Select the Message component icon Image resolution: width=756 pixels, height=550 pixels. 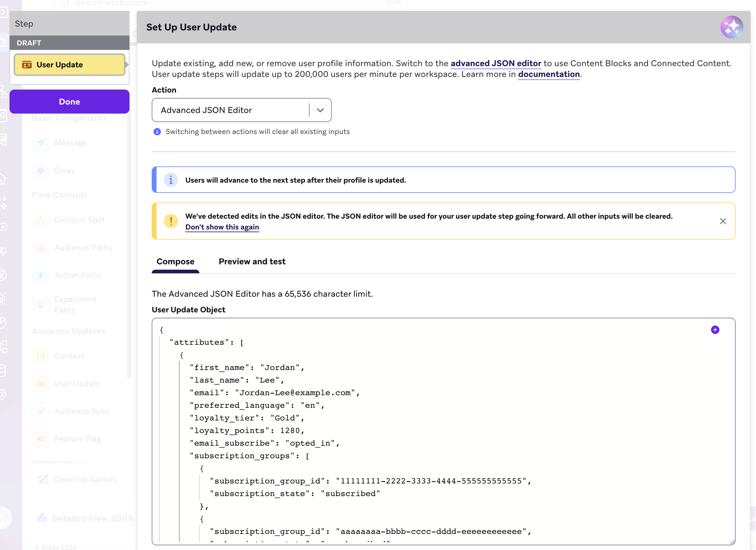coord(41,143)
